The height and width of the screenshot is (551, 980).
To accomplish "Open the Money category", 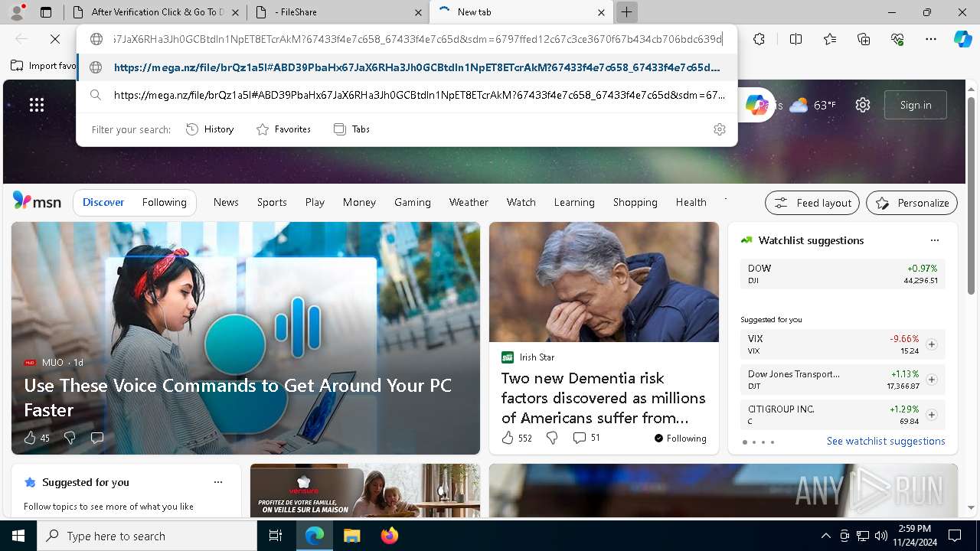I will [359, 202].
